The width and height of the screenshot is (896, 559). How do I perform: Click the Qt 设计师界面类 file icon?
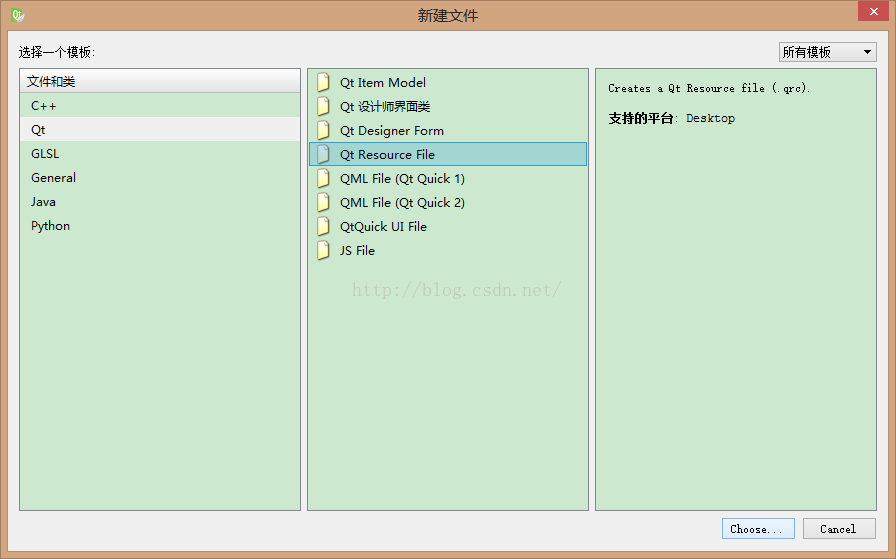[323, 106]
